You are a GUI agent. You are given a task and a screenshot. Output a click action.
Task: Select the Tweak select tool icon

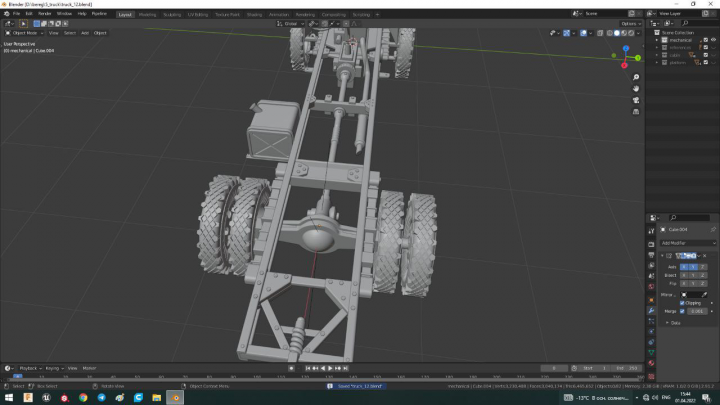pyautogui.click(x=23, y=23)
